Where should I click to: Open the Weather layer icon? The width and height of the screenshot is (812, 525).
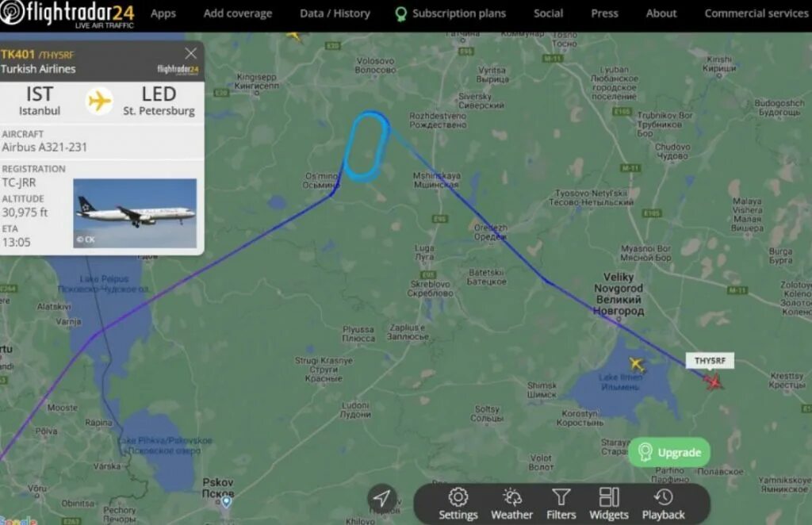(x=511, y=504)
